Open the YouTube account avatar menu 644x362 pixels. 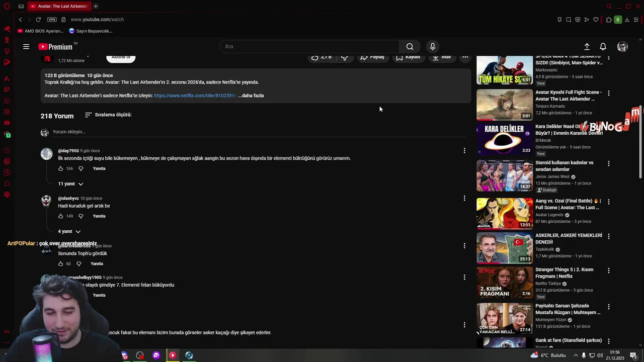click(622, 47)
